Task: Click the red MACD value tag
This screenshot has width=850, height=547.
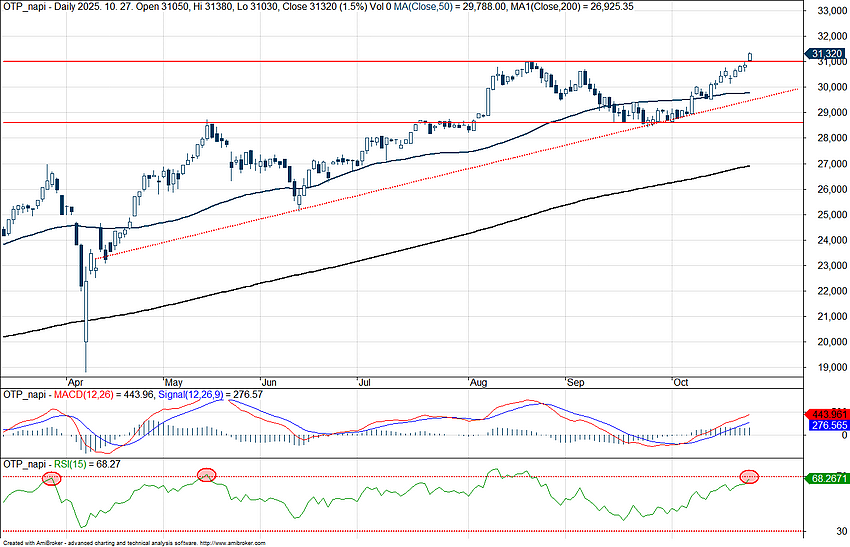Action: (827, 415)
